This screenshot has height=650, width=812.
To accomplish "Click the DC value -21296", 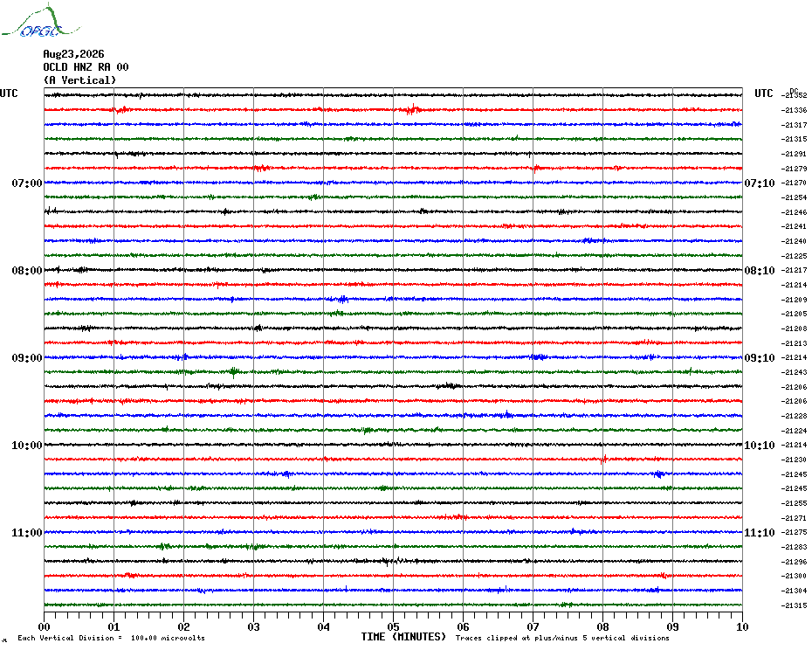I will pos(794,562).
